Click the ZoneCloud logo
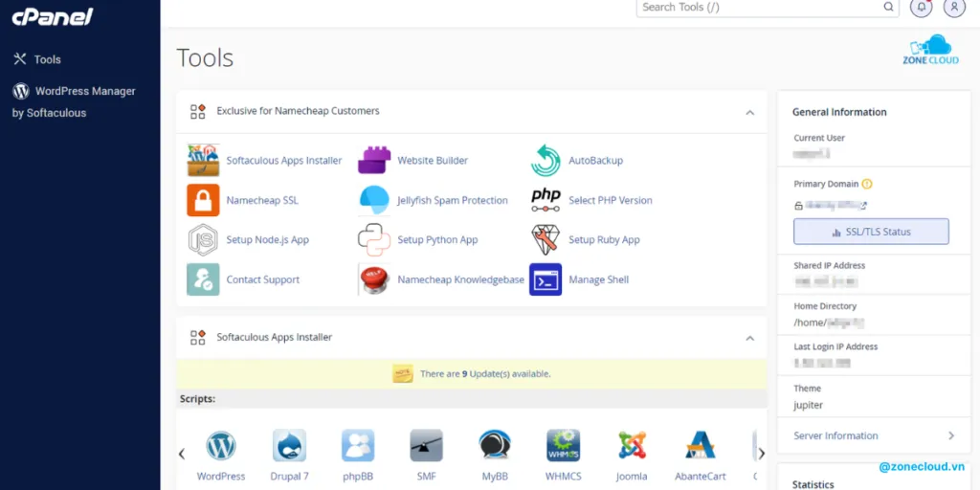The image size is (980, 490). pyautogui.click(x=930, y=50)
